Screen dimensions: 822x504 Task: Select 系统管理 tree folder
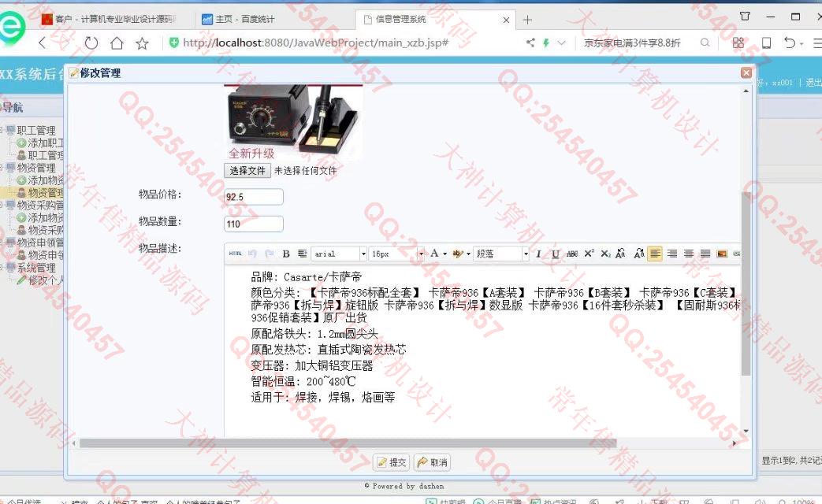tap(36, 268)
